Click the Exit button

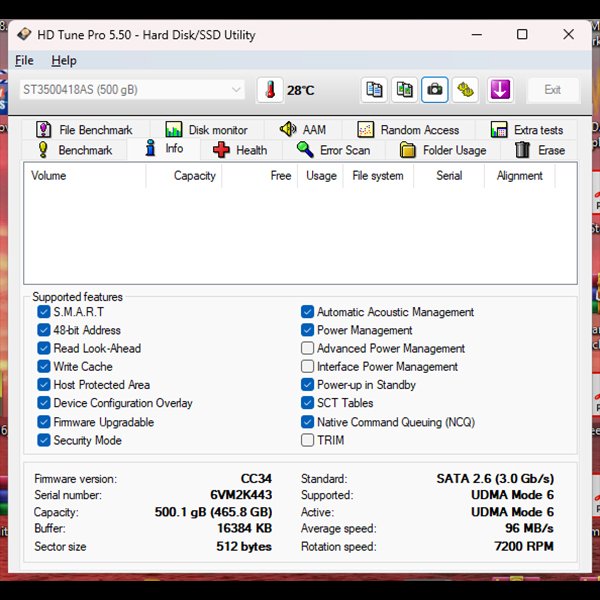click(x=553, y=90)
